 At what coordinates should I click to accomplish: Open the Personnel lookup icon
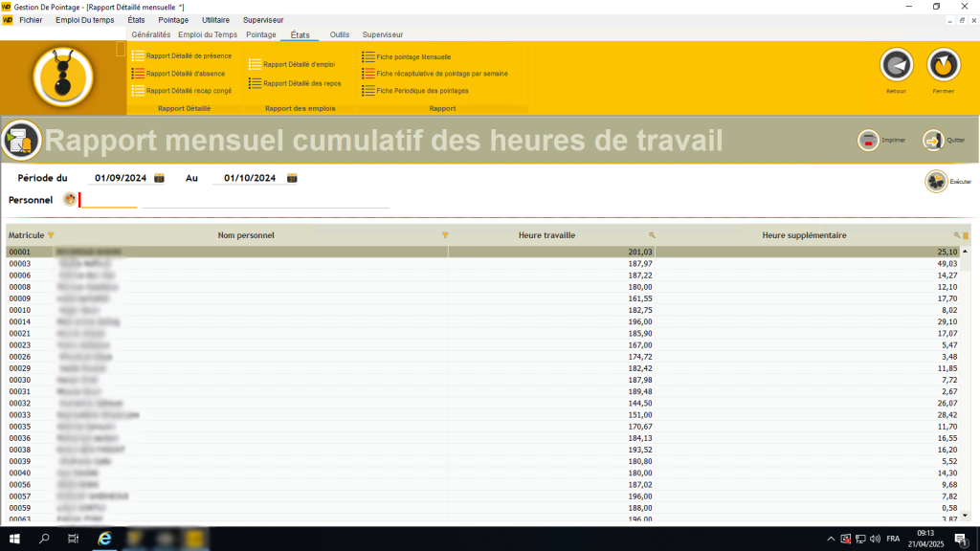pyautogui.click(x=69, y=200)
